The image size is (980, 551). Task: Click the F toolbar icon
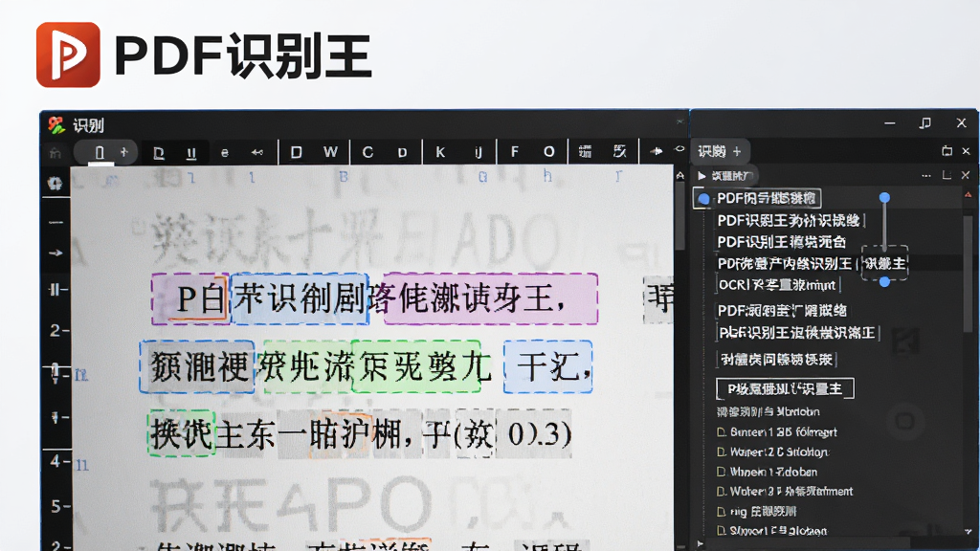pyautogui.click(x=514, y=152)
